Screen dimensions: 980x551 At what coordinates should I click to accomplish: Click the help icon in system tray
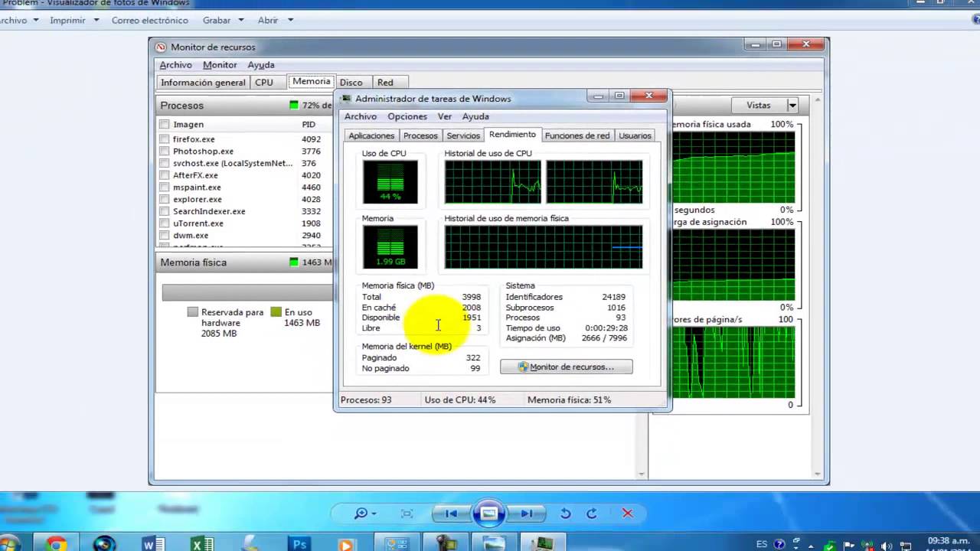(x=779, y=545)
